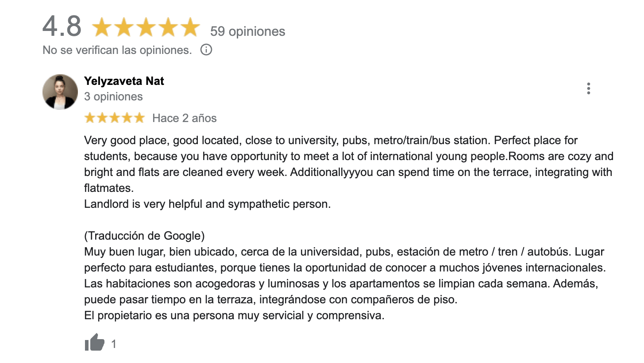Viewport: 644px width, 363px height.
Task: Click Yelyzaveta Nat's profile picture
Action: (60, 92)
